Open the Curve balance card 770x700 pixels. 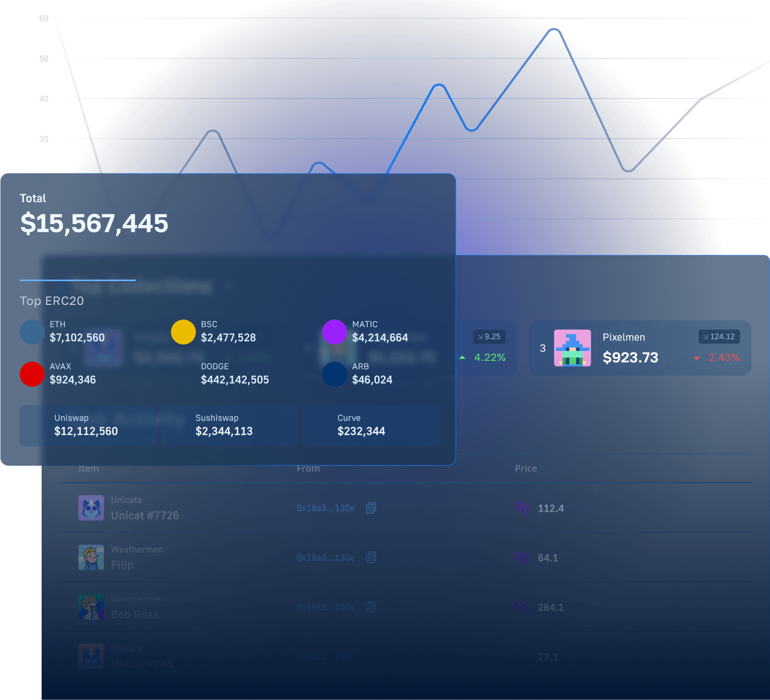click(x=372, y=426)
